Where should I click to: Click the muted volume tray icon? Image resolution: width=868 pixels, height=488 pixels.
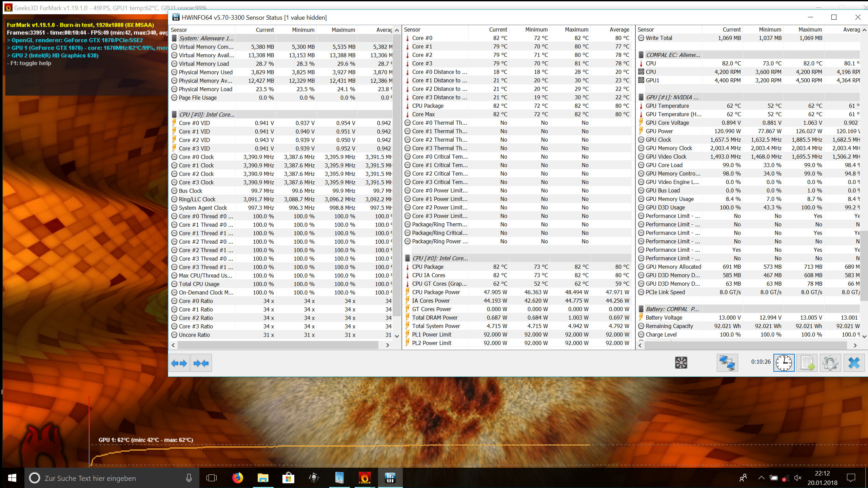pos(798,478)
